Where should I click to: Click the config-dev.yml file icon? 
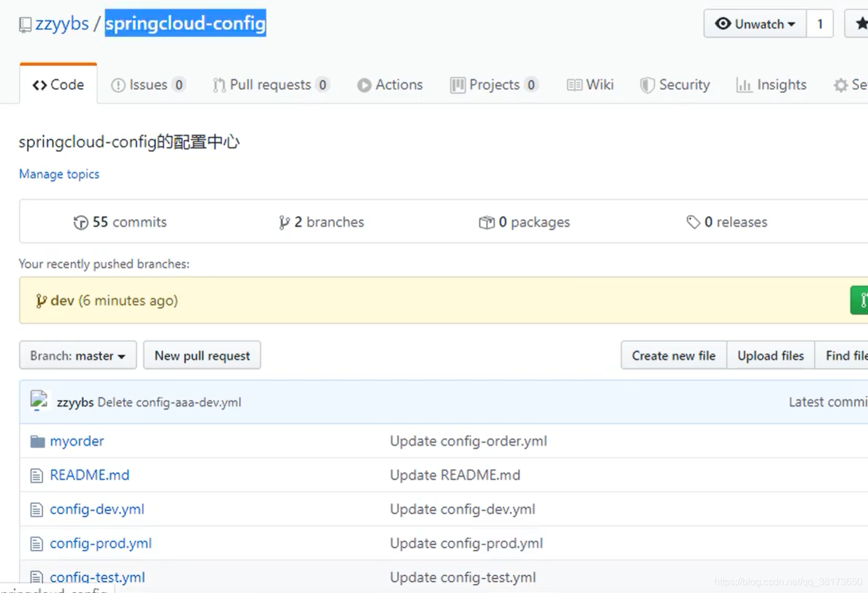(36, 509)
